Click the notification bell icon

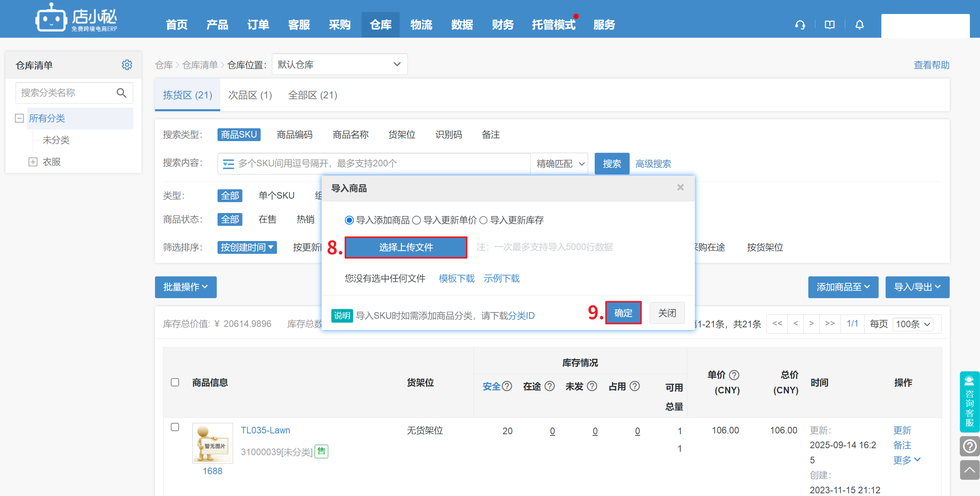click(860, 25)
